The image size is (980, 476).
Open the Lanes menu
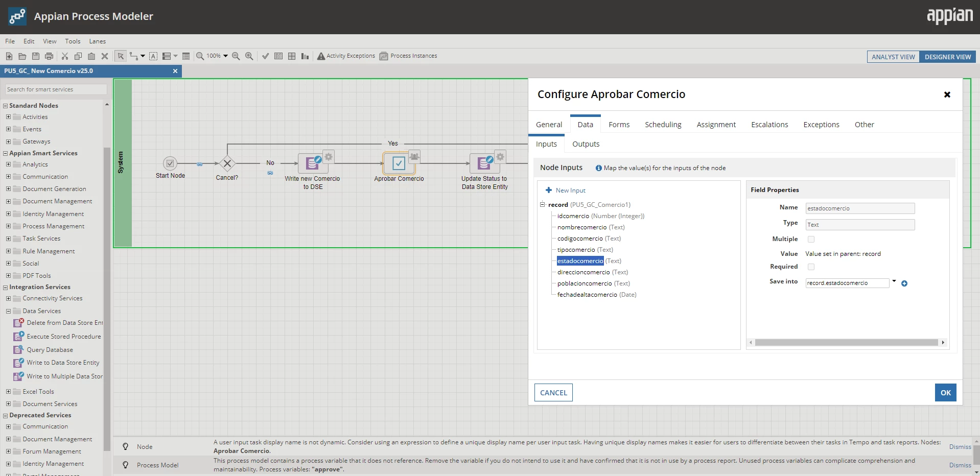click(x=97, y=41)
